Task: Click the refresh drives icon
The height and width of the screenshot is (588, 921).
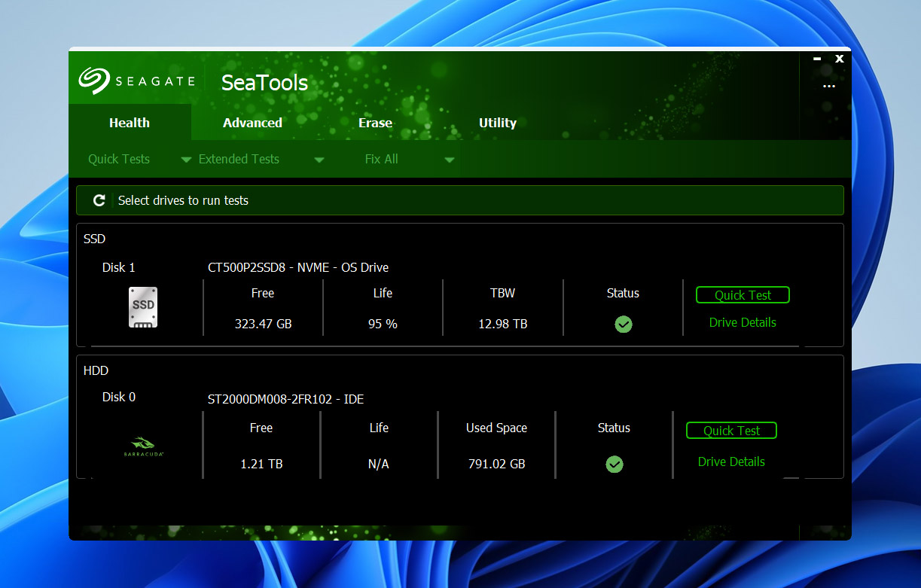Action: click(99, 200)
